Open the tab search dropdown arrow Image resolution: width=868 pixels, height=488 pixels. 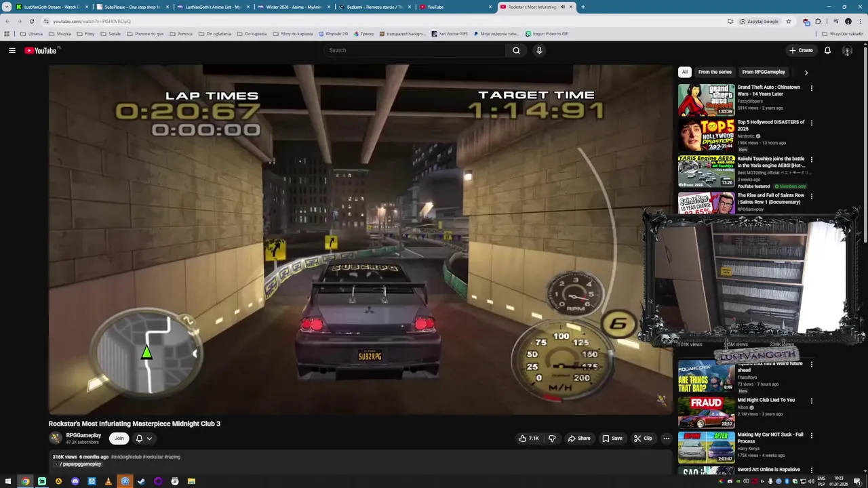click(x=7, y=7)
